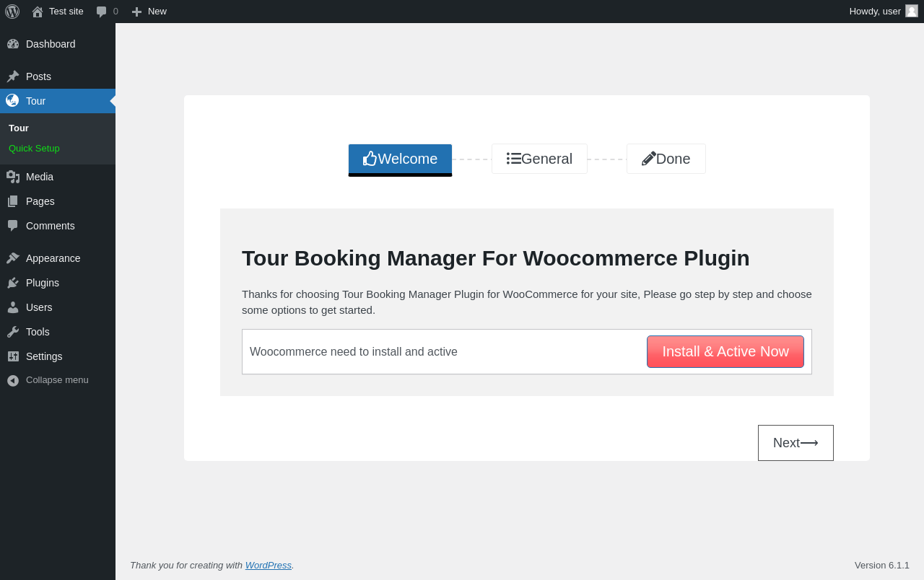Open the comments bubble icon in admin bar
The height and width of the screenshot is (580, 924).
pyautogui.click(x=102, y=12)
